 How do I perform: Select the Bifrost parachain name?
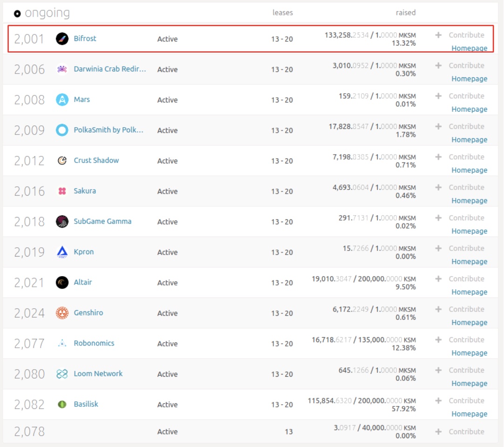click(85, 39)
